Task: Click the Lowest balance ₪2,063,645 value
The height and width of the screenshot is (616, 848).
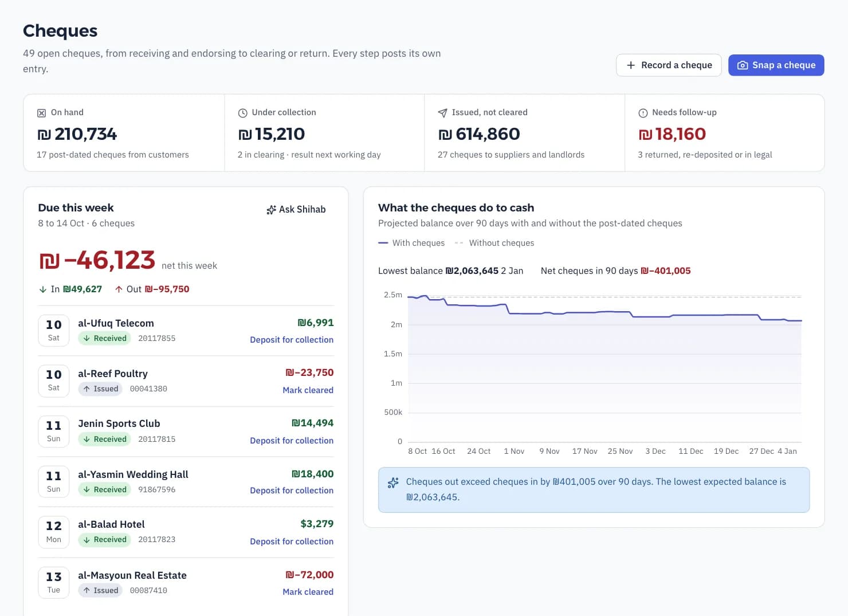Action: [472, 271]
